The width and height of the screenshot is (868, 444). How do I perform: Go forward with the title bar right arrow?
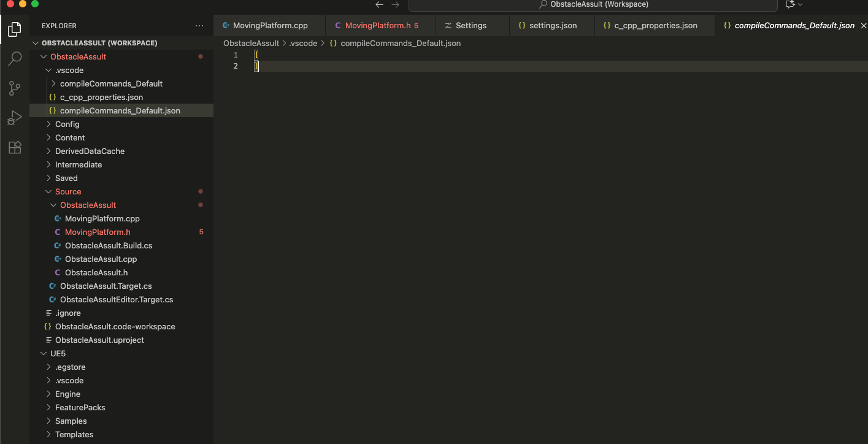395,4
